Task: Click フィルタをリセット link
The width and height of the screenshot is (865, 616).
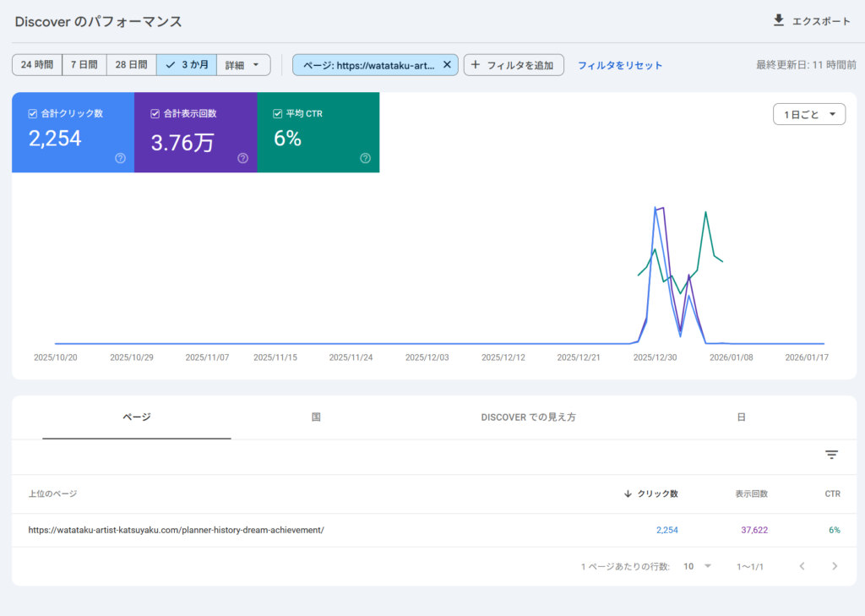Action: click(x=620, y=65)
